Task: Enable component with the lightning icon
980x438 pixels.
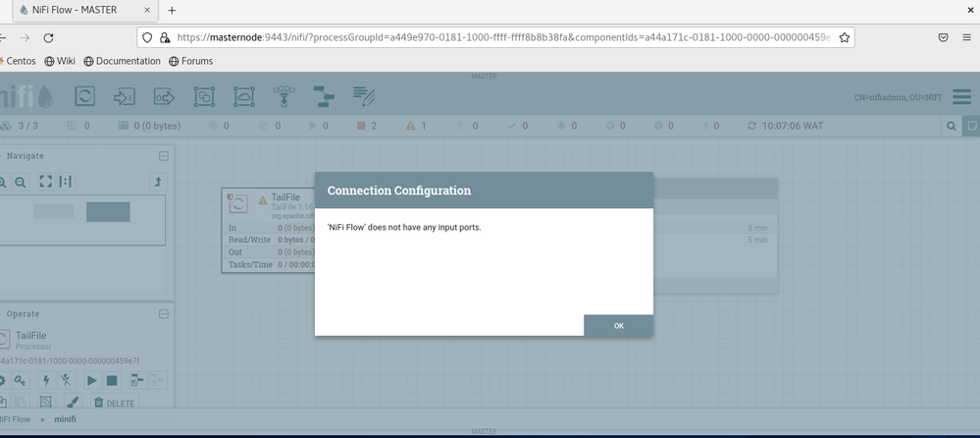Action: coord(46,380)
